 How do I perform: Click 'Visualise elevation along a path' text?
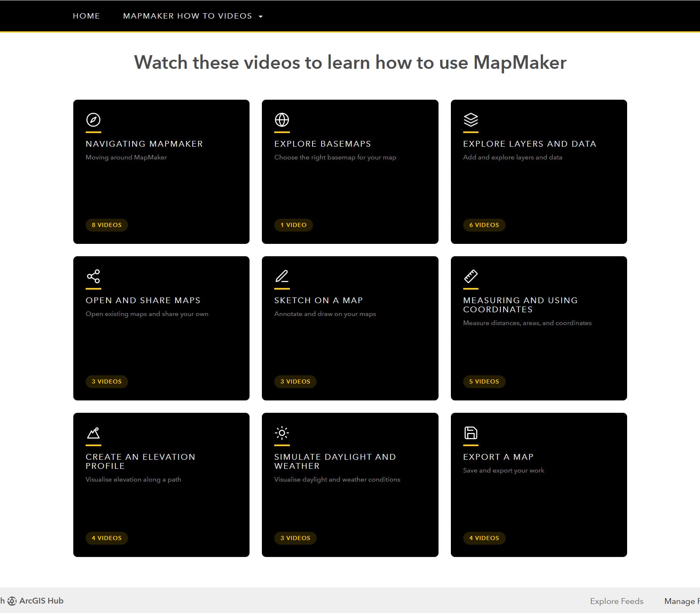coord(133,480)
